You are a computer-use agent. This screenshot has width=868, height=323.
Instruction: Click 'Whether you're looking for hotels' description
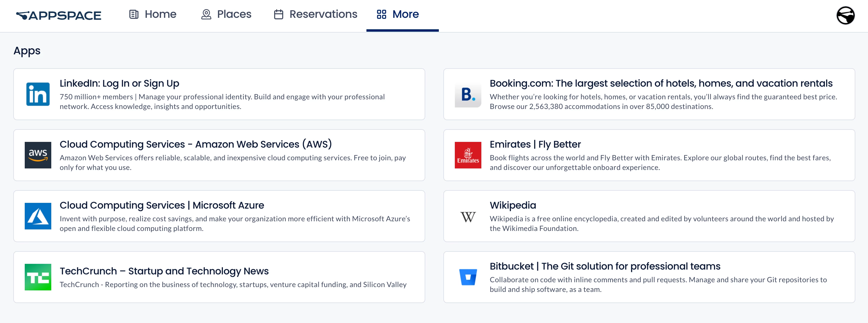click(663, 101)
